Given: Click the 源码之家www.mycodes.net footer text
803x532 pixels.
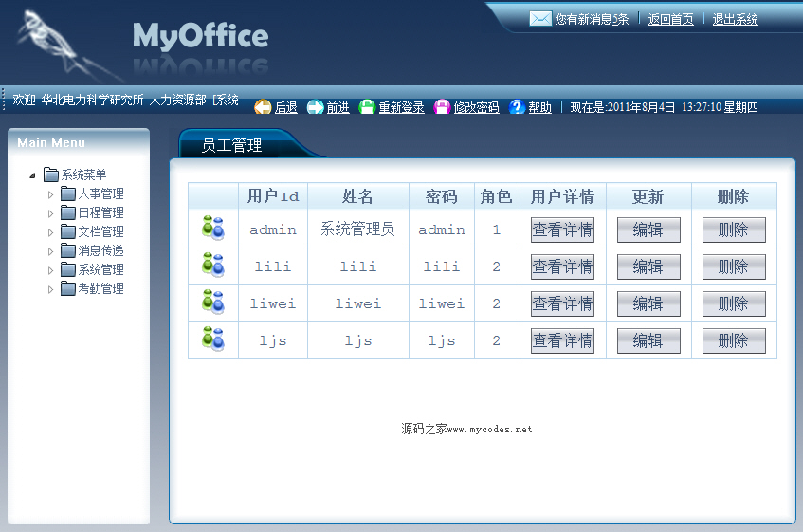Looking at the screenshot, I should pyautogui.click(x=466, y=429).
